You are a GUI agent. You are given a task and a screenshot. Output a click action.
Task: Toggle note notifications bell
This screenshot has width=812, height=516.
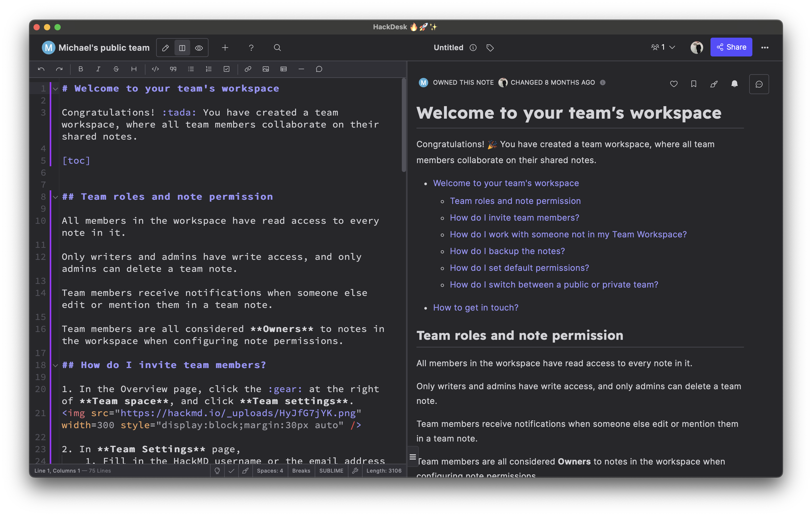[x=735, y=84]
